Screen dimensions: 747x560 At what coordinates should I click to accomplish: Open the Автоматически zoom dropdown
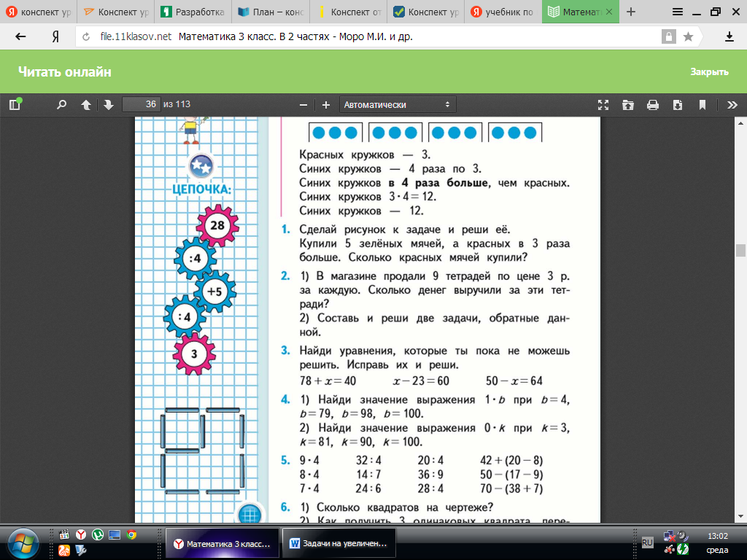point(398,104)
